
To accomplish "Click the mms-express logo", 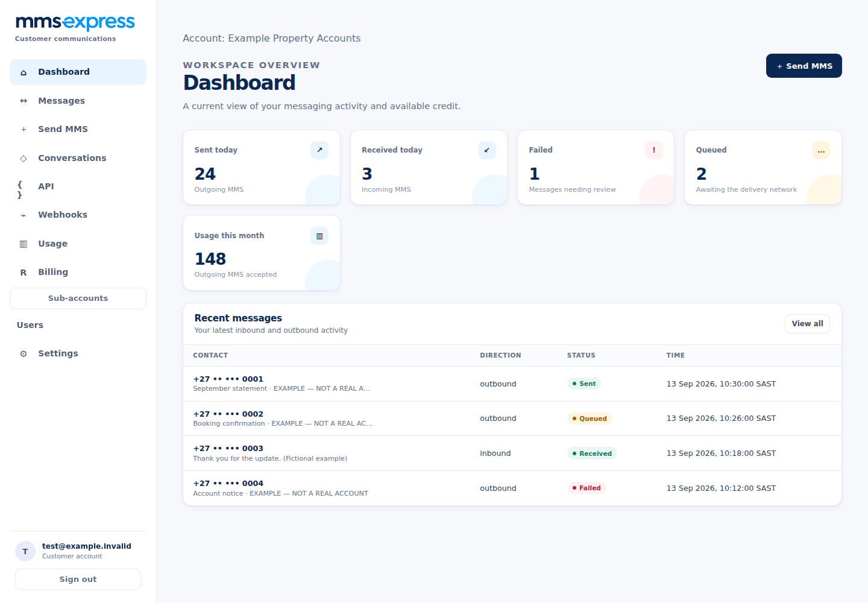I will 75,22.
